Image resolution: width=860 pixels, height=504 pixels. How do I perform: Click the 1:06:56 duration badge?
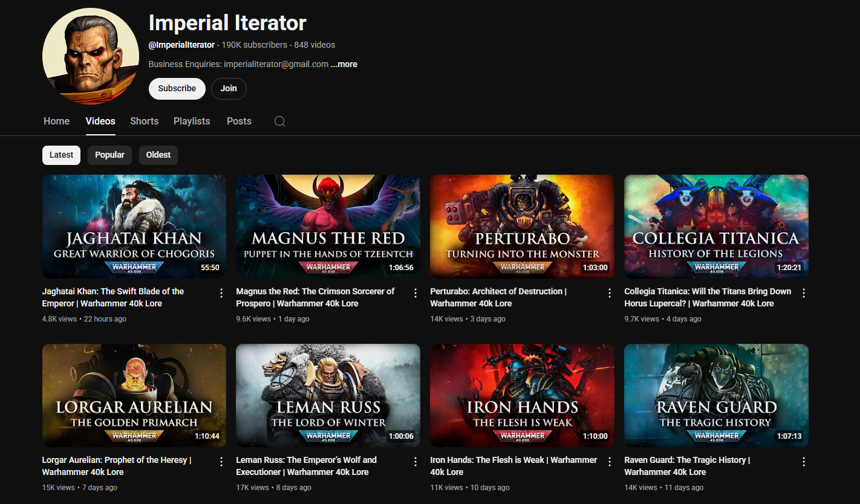pyautogui.click(x=401, y=268)
